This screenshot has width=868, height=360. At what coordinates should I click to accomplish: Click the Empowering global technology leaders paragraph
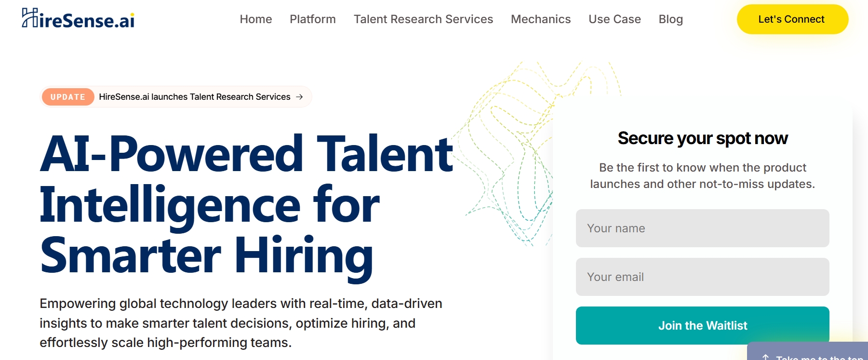tap(241, 323)
